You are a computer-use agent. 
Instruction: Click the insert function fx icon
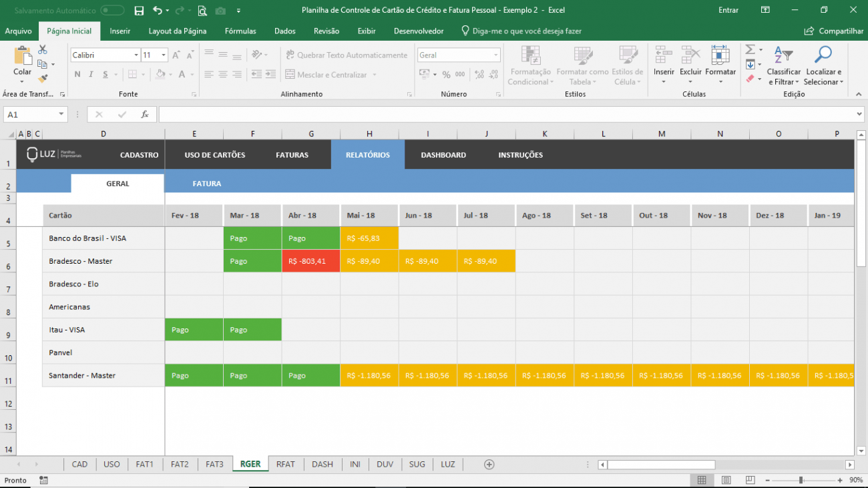144,115
